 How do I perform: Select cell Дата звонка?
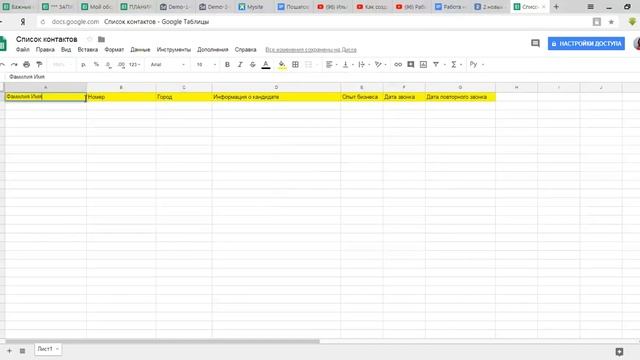(404, 97)
